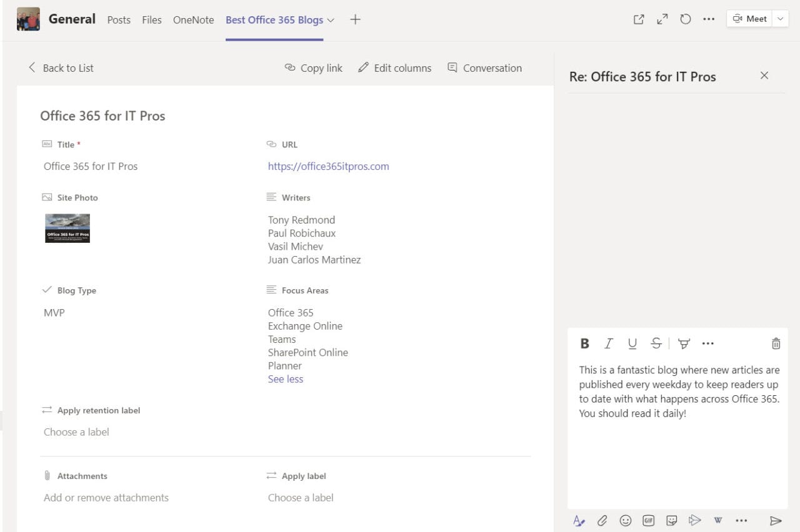Discard the reply with the trash icon
Screen dimensions: 800x532
(776, 343)
